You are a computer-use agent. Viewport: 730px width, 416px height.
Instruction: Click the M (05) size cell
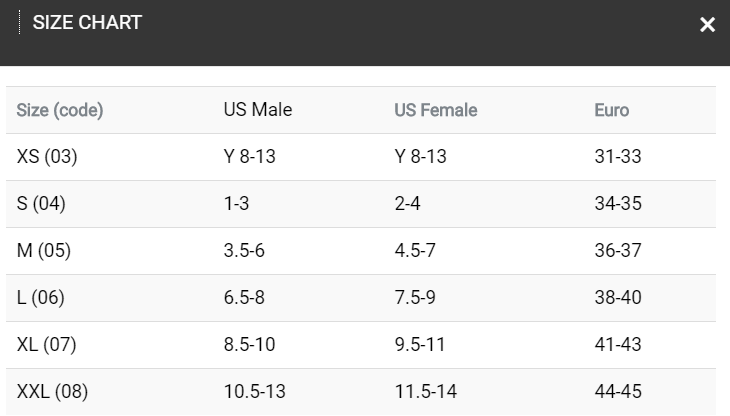click(44, 251)
